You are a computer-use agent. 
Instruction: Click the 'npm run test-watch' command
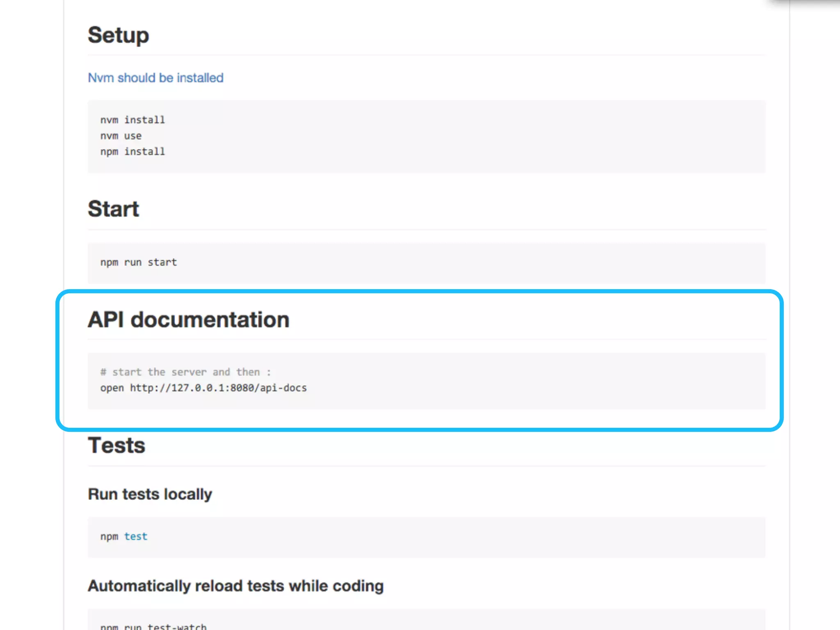click(x=153, y=626)
